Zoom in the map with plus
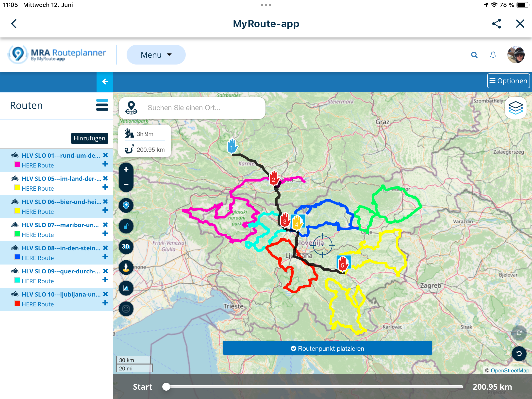 [126, 170]
